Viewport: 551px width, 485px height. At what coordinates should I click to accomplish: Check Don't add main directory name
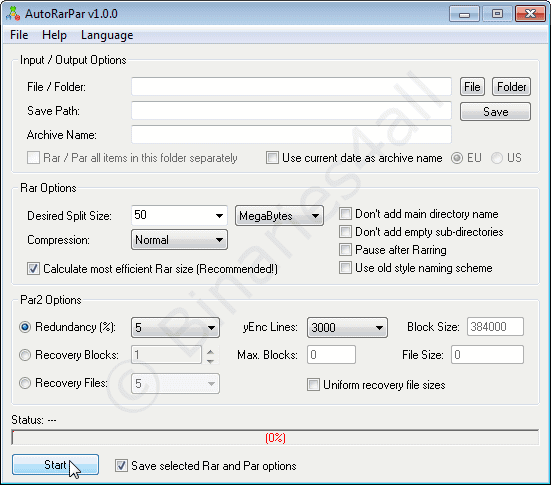tap(345, 214)
